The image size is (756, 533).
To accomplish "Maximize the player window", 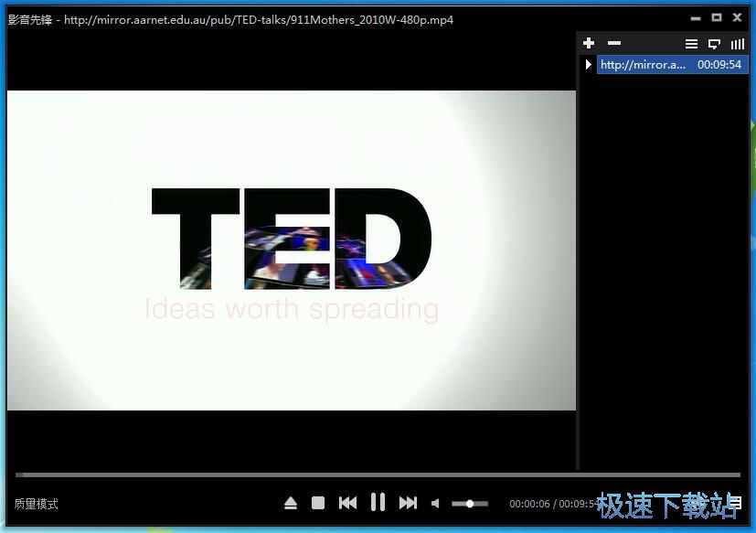I will tap(716, 17).
